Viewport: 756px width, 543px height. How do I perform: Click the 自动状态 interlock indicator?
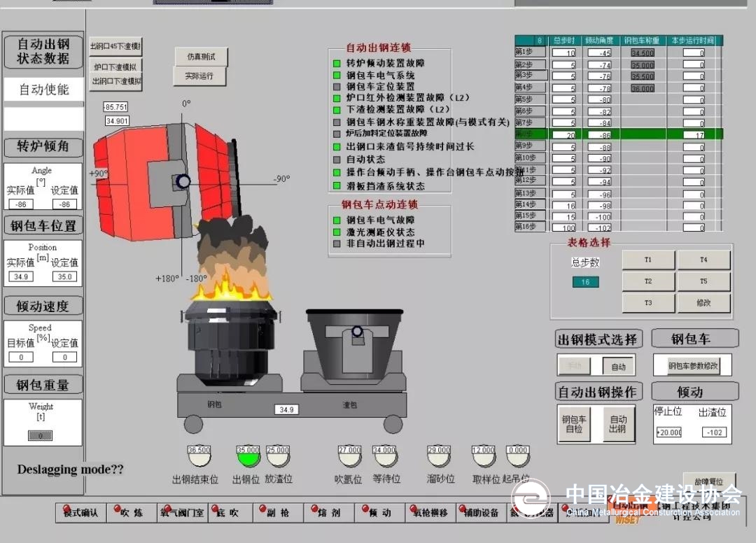[x=337, y=160]
